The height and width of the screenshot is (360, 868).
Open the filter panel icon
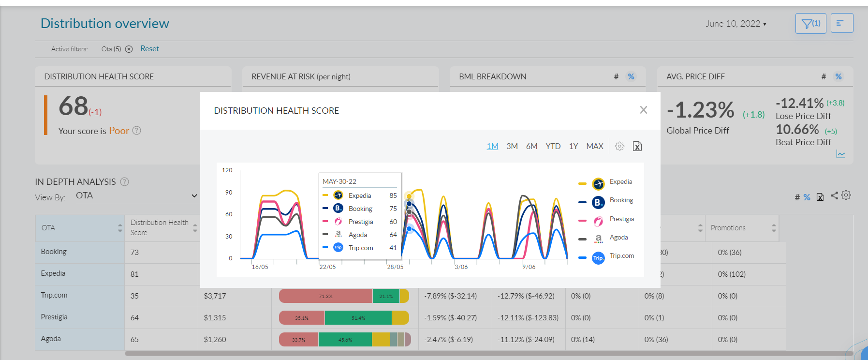click(x=810, y=23)
